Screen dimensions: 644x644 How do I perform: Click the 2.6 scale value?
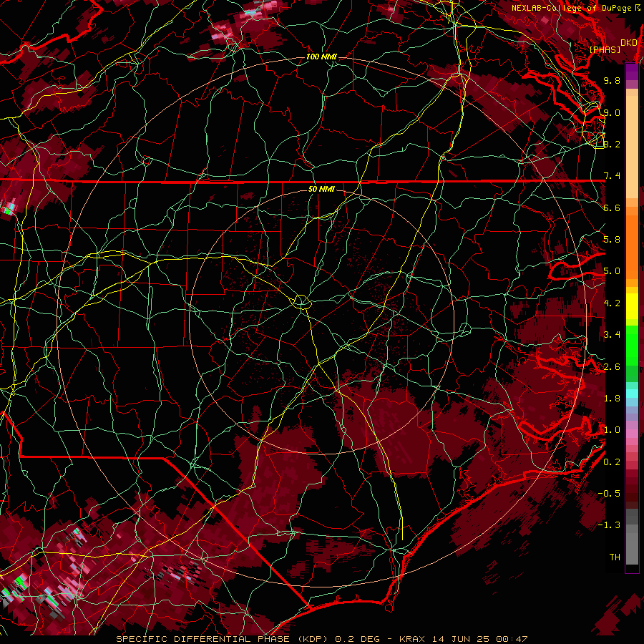coord(612,367)
